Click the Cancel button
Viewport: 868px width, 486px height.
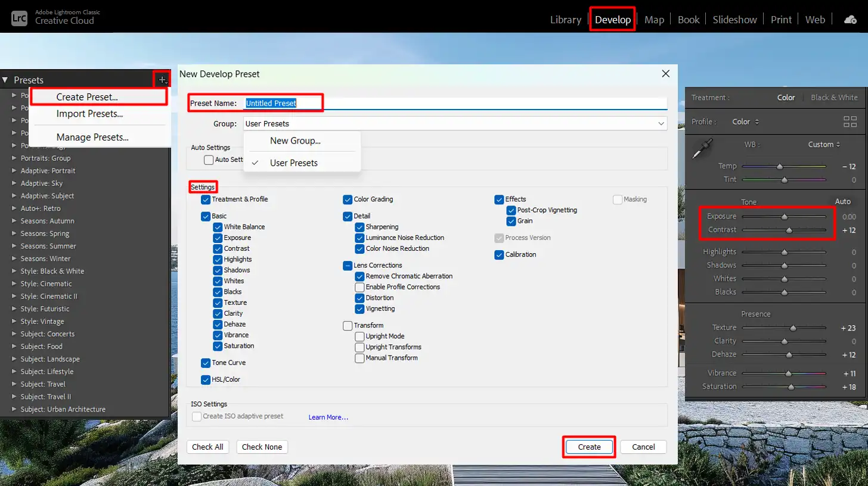coord(643,447)
